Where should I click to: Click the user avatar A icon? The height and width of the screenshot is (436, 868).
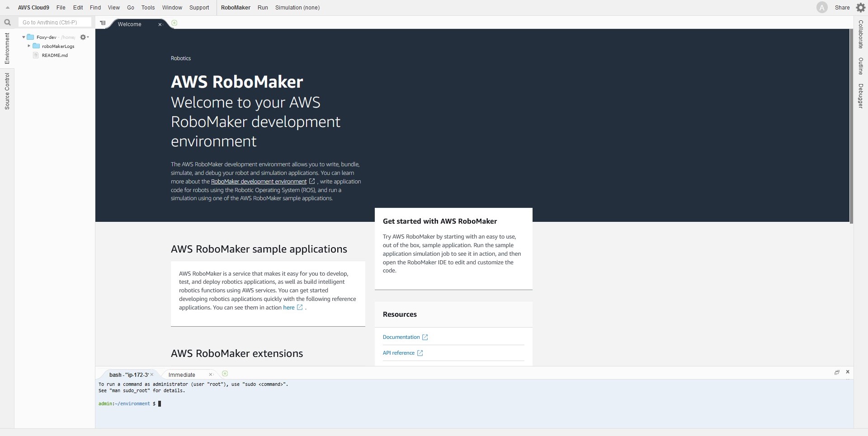point(822,8)
